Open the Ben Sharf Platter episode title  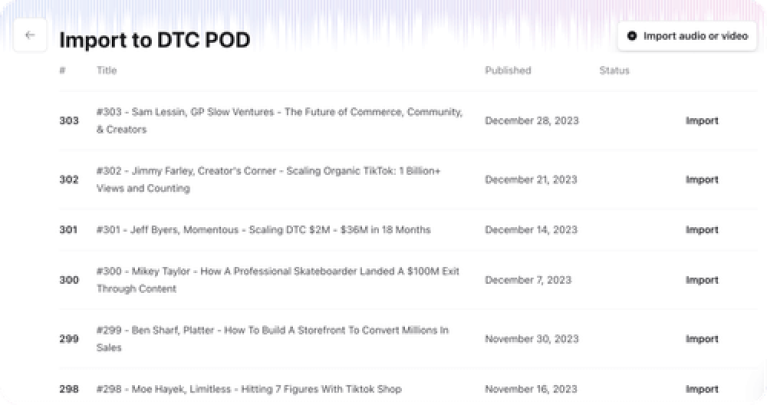[x=272, y=339]
